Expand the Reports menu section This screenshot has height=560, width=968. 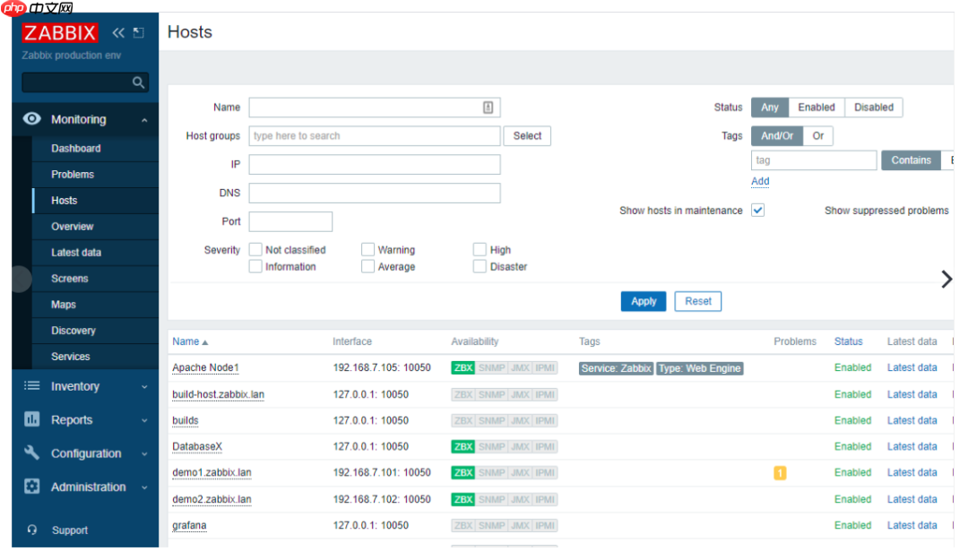click(x=144, y=420)
